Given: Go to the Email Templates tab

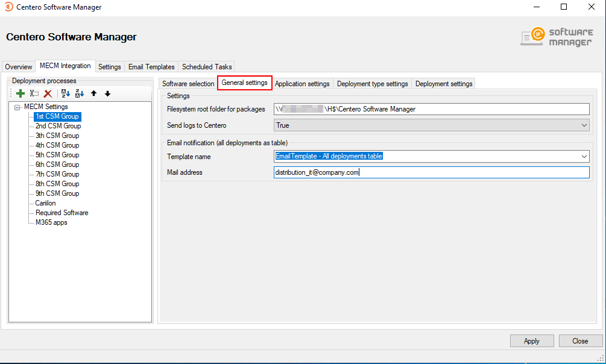Looking at the screenshot, I should click(151, 67).
